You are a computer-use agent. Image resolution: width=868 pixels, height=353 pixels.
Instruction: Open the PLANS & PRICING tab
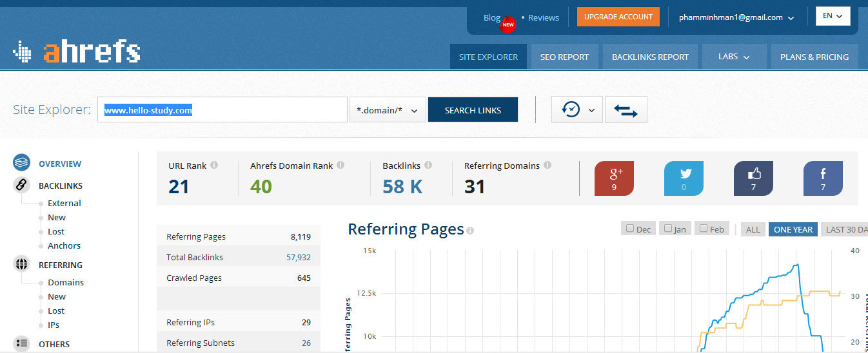[x=814, y=57]
